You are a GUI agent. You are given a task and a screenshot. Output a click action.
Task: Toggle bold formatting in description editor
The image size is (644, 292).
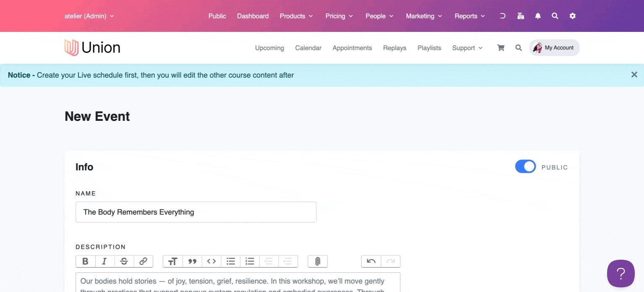coord(86,261)
